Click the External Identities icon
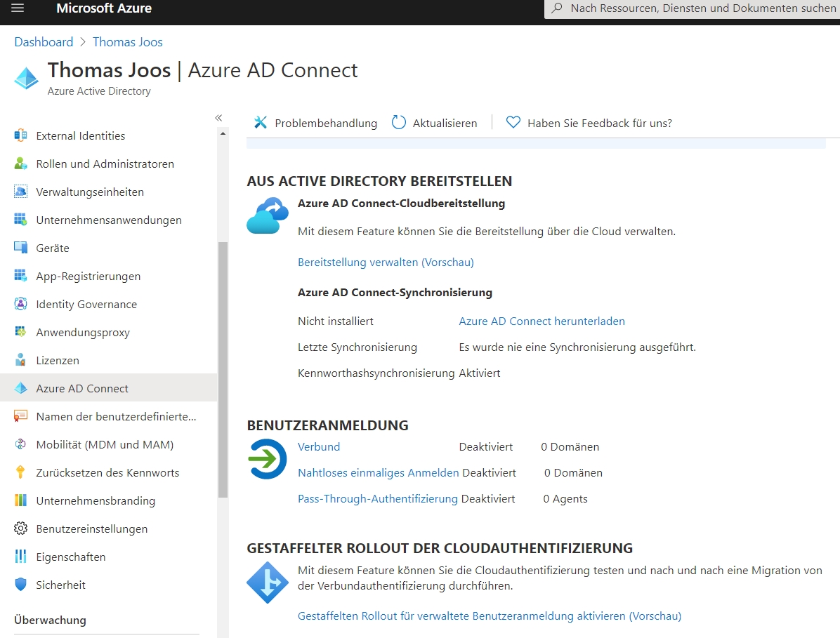Viewport: 840px width, 638px height. coord(20,135)
